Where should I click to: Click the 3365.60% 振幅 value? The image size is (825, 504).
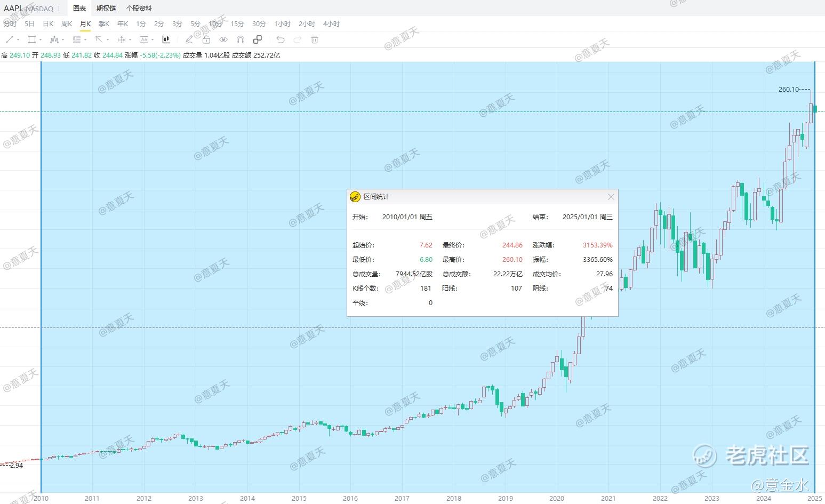click(x=598, y=260)
